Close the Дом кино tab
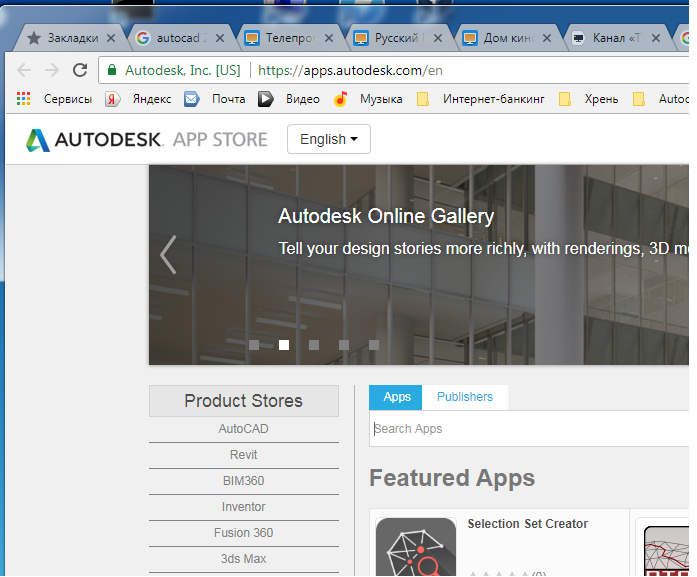The height and width of the screenshot is (577, 697). [547, 38]
